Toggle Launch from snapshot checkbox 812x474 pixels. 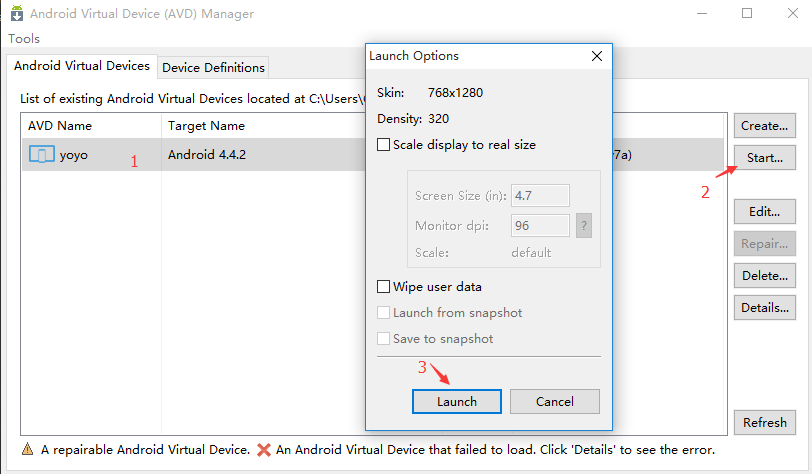click(383, 312)
